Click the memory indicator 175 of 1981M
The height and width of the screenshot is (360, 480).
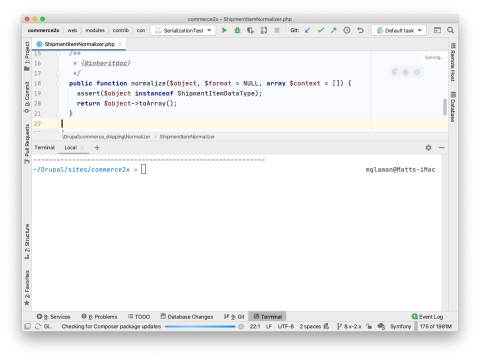tap(436, 326)
